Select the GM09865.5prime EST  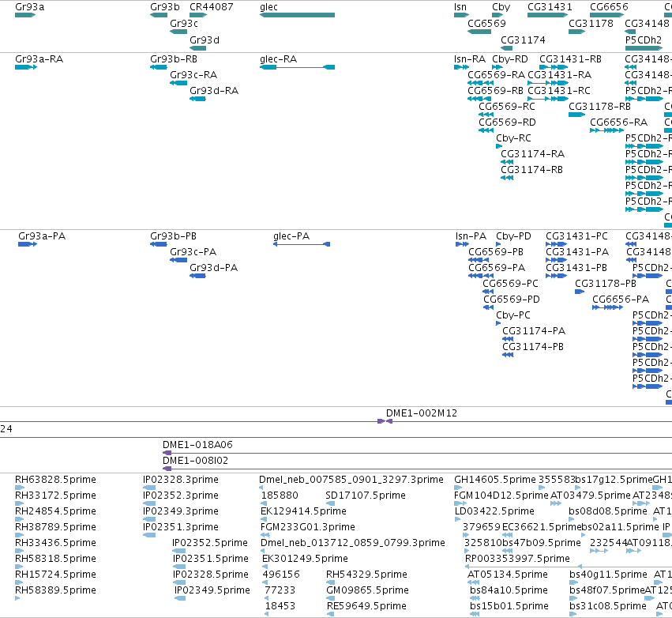click(x=330, y=598)
